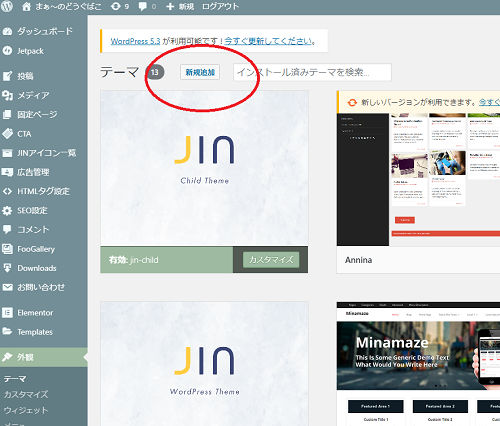Viewport: 500px width, 426px height.
Task: Click the 新規追加 button
Action: [200, 72]
